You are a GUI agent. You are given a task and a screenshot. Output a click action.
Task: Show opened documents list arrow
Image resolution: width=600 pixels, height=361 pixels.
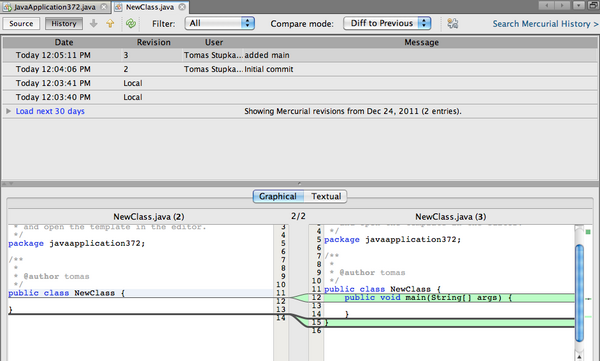click(578, 5)
